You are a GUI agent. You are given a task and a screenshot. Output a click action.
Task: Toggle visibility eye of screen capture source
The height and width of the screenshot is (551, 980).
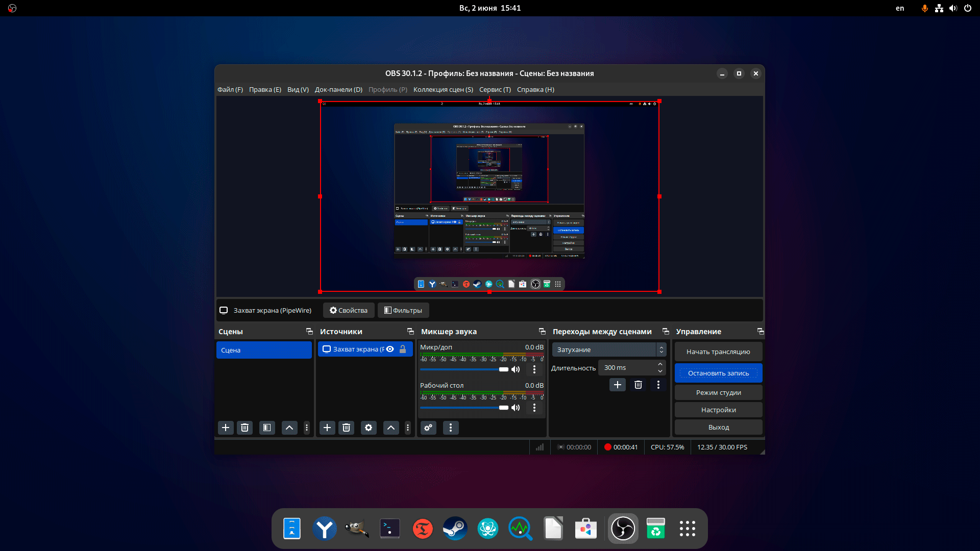[390, 349]
